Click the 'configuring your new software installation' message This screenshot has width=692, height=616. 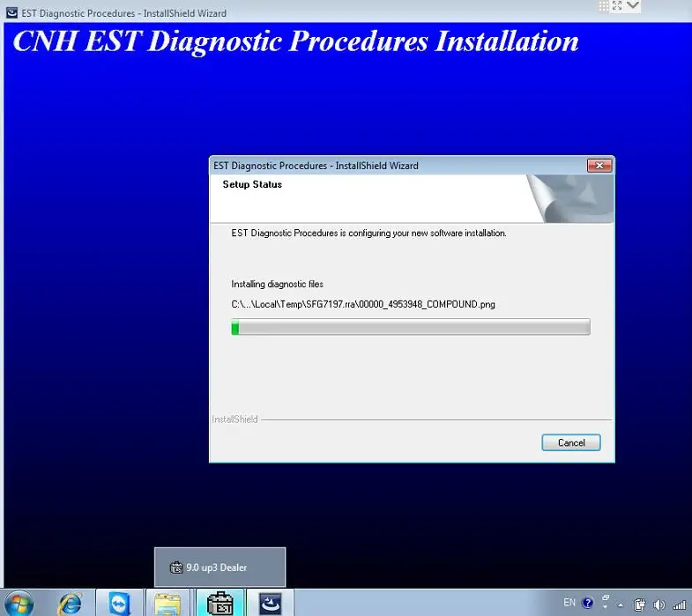coord(368,233)
